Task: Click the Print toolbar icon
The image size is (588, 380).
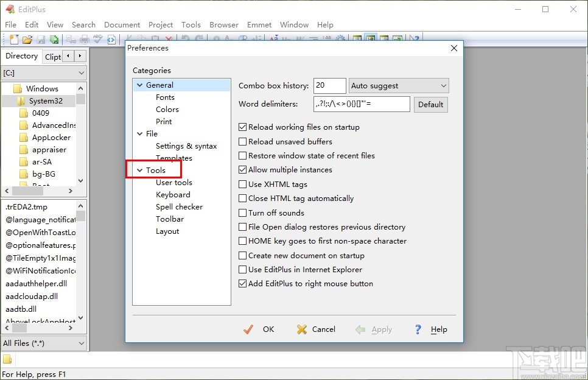Action: coord(85,39)
